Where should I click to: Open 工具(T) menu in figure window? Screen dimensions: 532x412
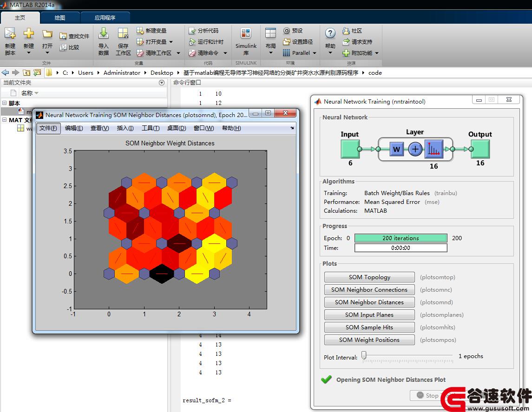(151, 128)
